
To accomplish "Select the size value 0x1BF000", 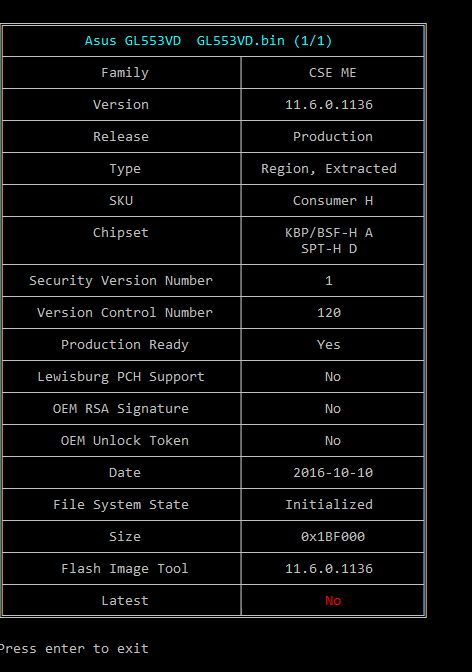I will (333, 537).
